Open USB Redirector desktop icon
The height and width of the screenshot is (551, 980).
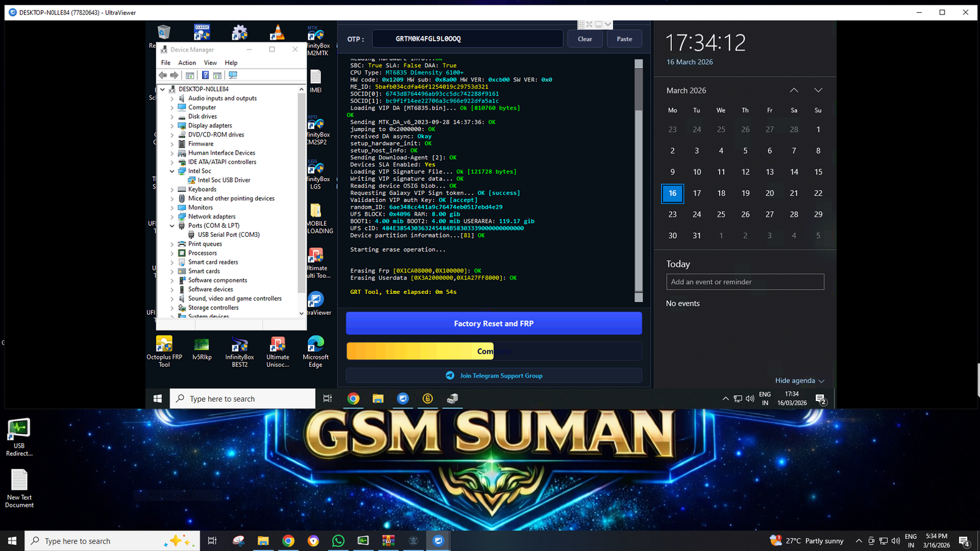pos(19,429)
